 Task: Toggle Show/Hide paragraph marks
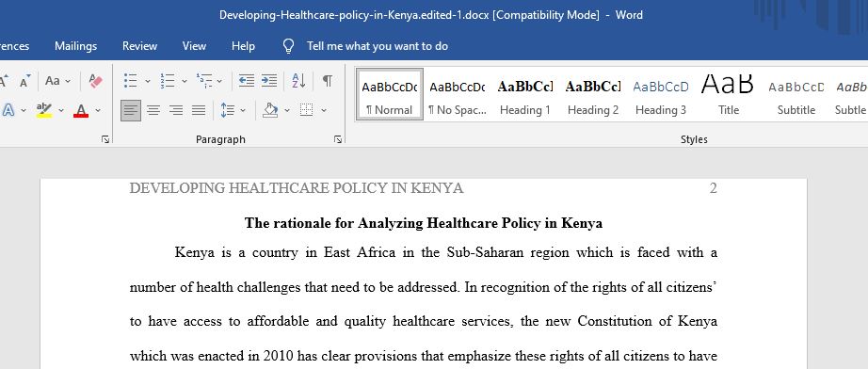(328, 81)
